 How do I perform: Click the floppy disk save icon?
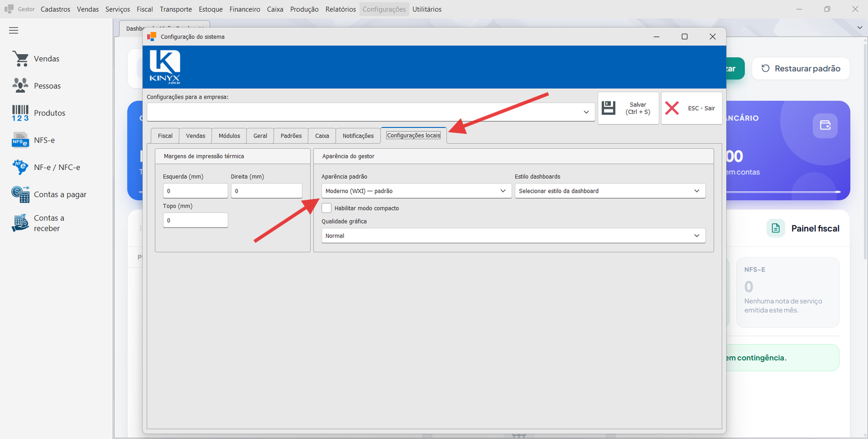click(609, 108)
